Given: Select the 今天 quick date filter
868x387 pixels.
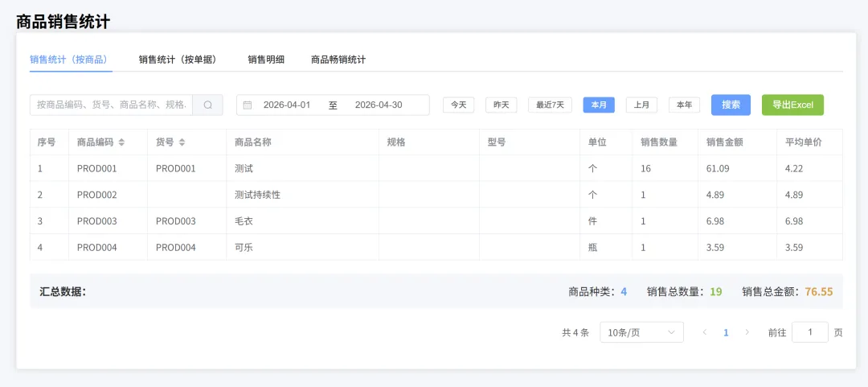Looking at the screenshot, I should (458, 105).
